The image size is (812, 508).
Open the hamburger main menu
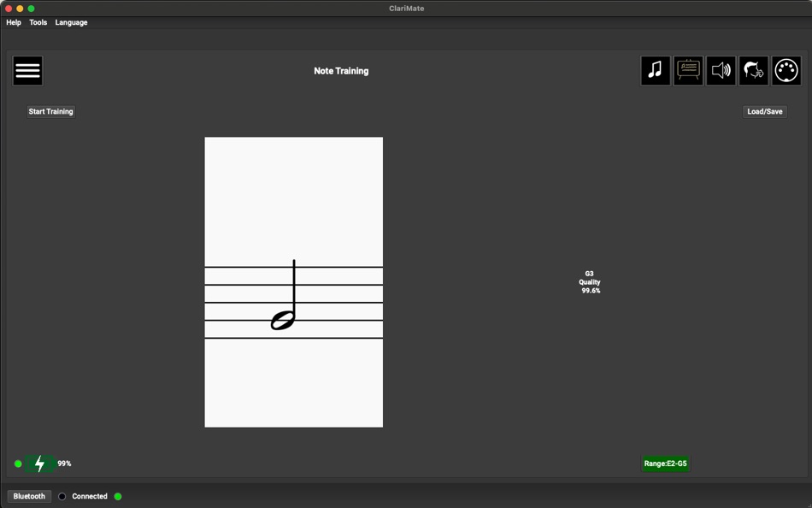click(28, 70)
